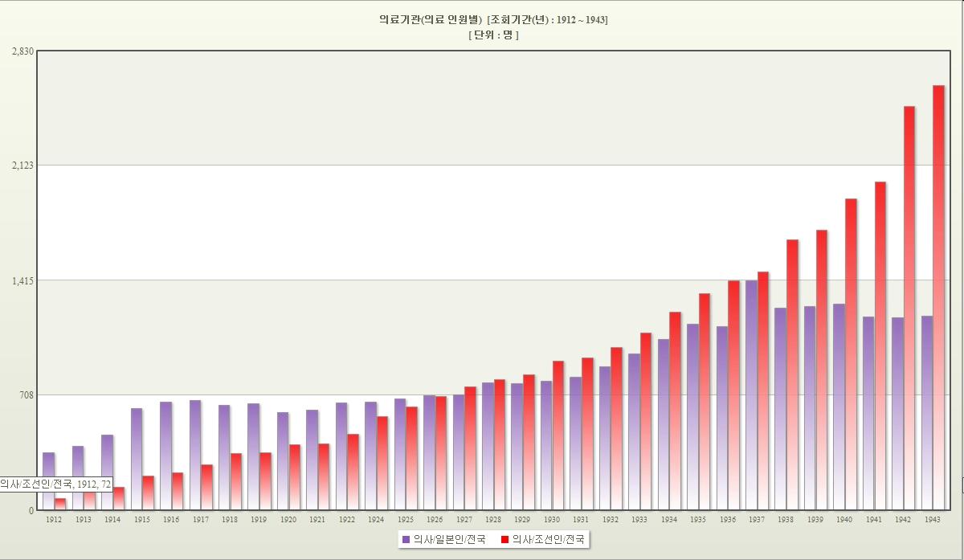Click the 1936 x-axis year label

728,520
